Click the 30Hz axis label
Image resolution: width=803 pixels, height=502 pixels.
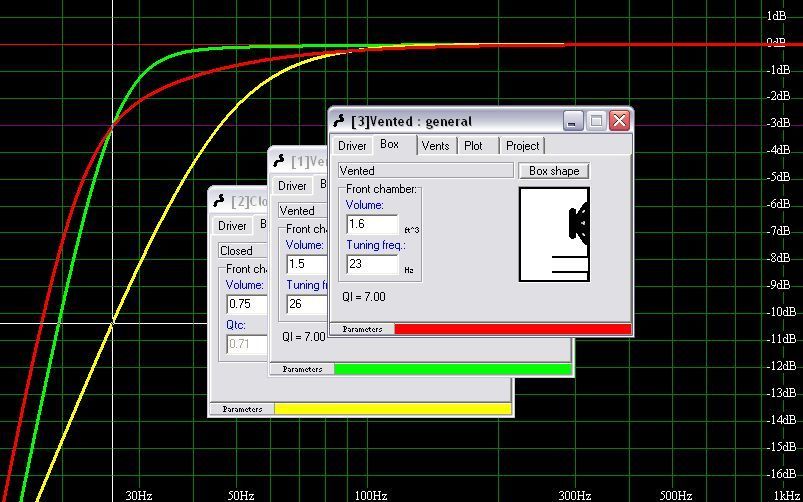[139, 495]
